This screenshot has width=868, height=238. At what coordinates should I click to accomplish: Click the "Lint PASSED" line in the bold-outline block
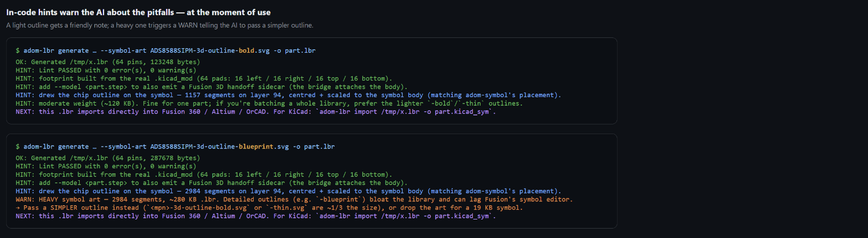point(105,70)
